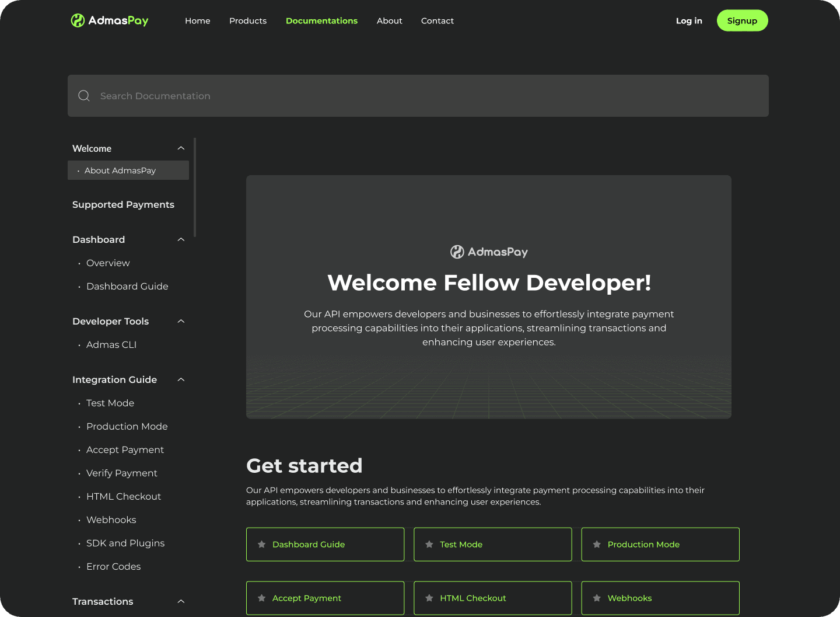Viewport: 840px width, 617px height.
Task: Collapse the Integration Guide section
Action: point(181,379)
